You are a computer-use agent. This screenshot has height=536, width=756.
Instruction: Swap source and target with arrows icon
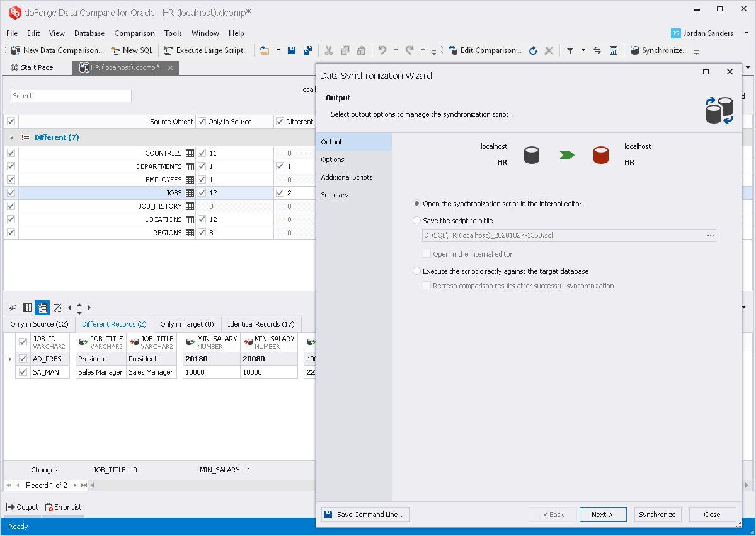597,50
